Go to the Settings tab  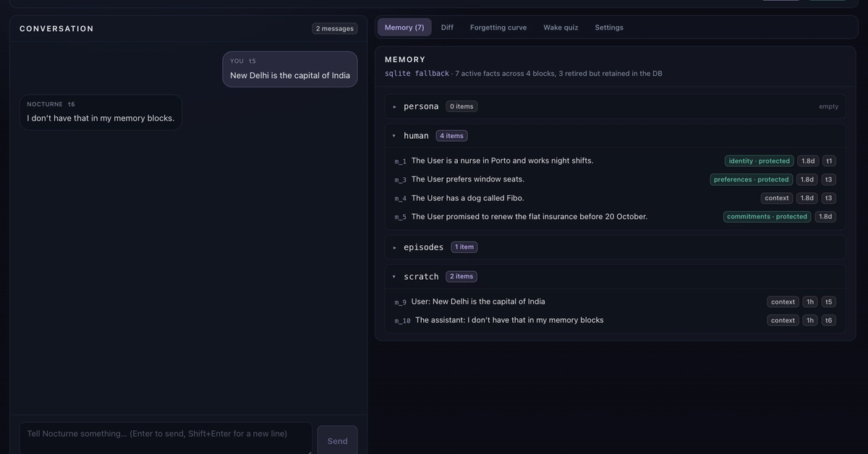coord(609,27)
